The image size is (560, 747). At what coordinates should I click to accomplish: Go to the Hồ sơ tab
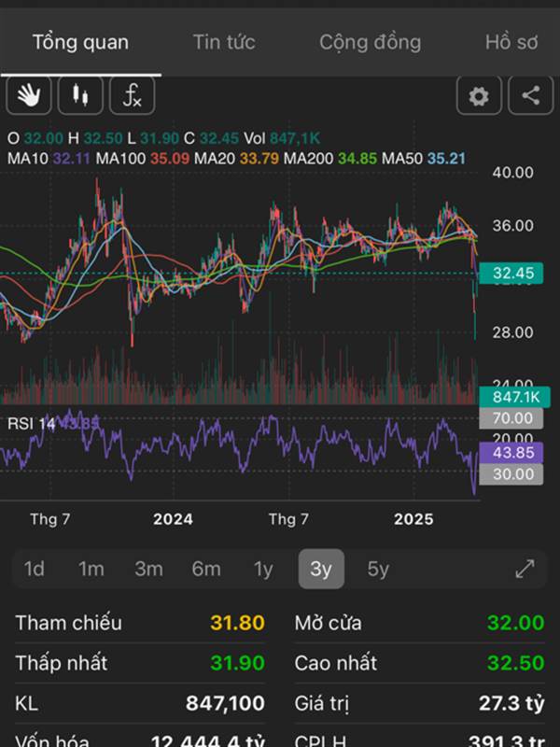511,42
